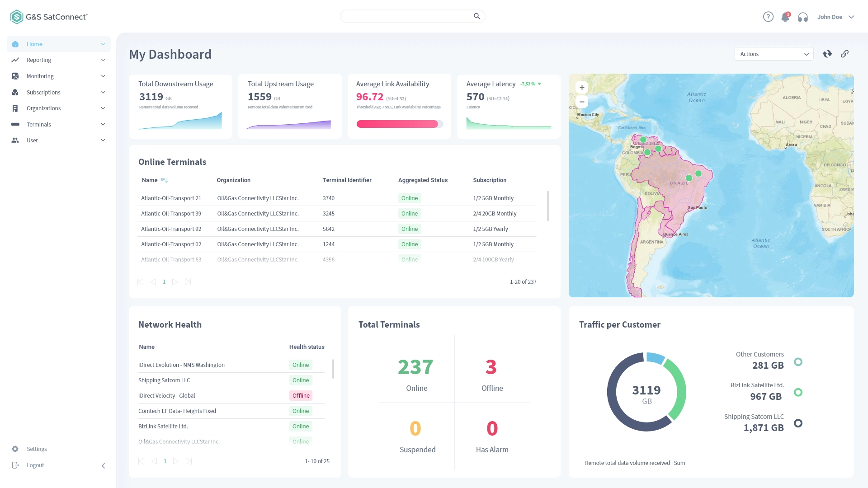This screenshot has width=868, height=488.
Task: Expand the John Doe user menu
Action: (x=835, y=17)
